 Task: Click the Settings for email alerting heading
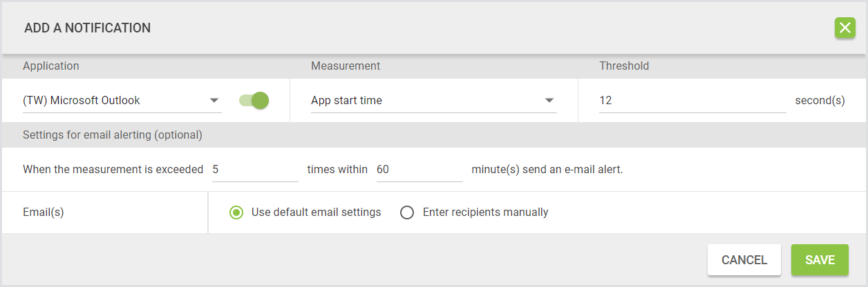coord(113,135)
